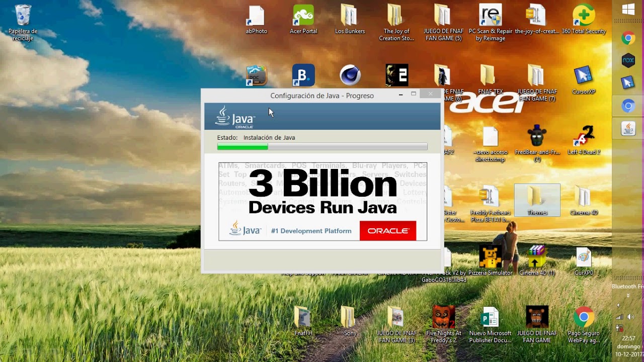Open the abPhoto shortcut
This screenshot has height=362, width=644.
[x=256, y=20]
